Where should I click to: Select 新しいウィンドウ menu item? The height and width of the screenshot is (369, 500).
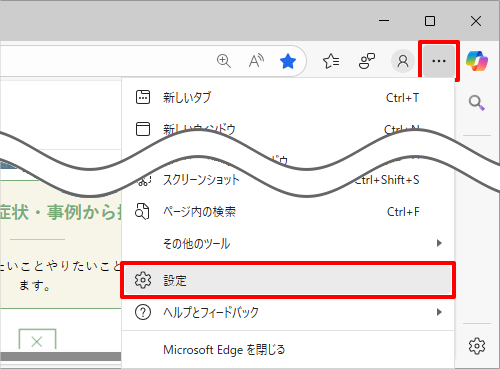pos(288,129)
